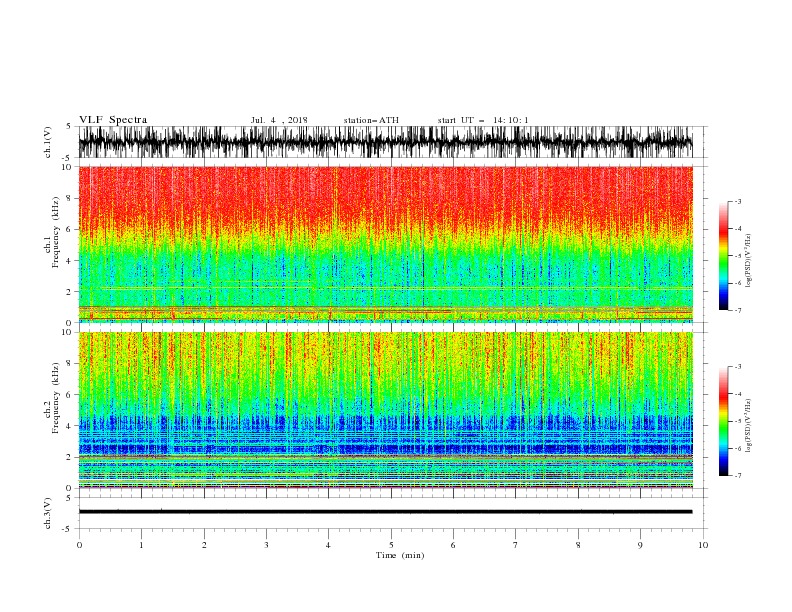This screenshot has height=612, width=792.
Task: Click the ch.3 flat voltage trace
Action: pos(385,512)
